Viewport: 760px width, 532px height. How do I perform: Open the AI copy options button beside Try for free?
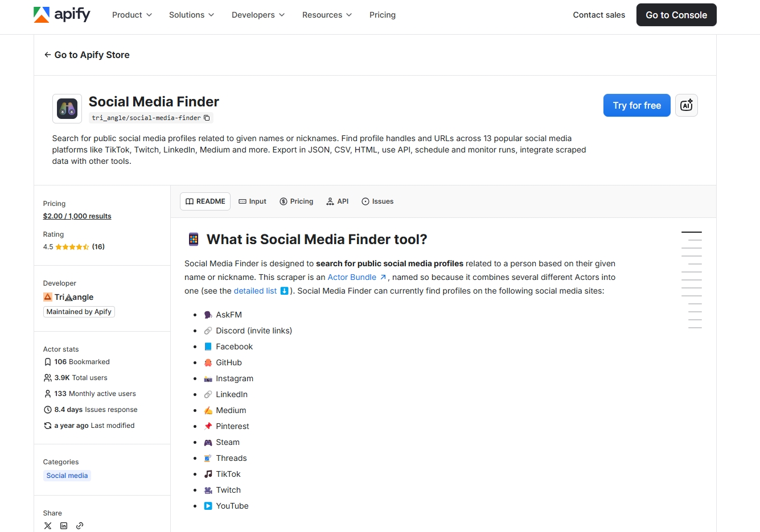point(686,105)
